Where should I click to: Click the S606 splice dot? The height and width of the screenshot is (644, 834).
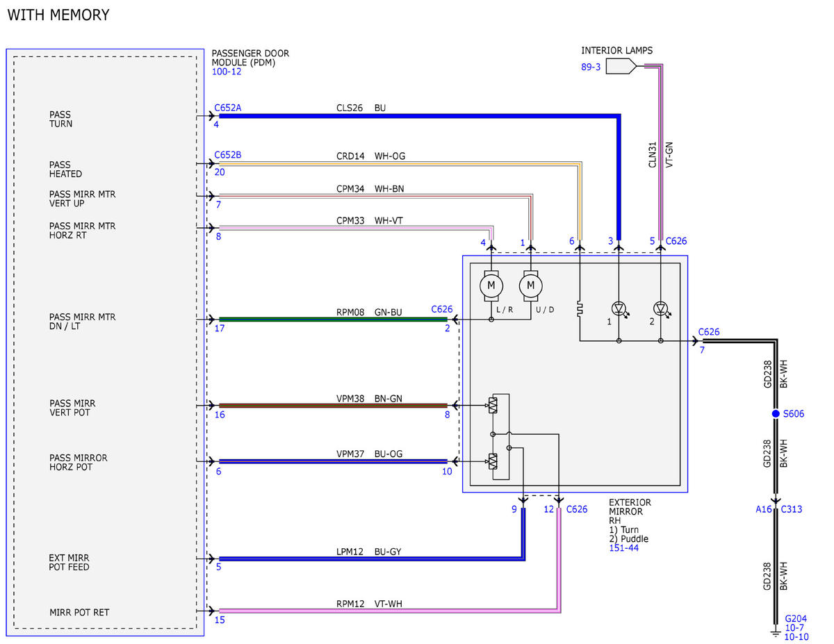[776, 414]
